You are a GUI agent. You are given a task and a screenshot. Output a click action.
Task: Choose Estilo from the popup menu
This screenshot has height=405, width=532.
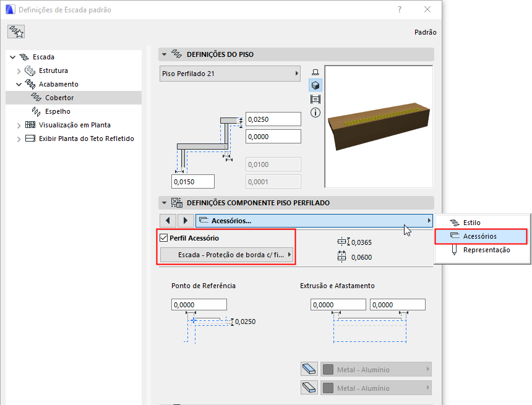click(x=482, y=223)
